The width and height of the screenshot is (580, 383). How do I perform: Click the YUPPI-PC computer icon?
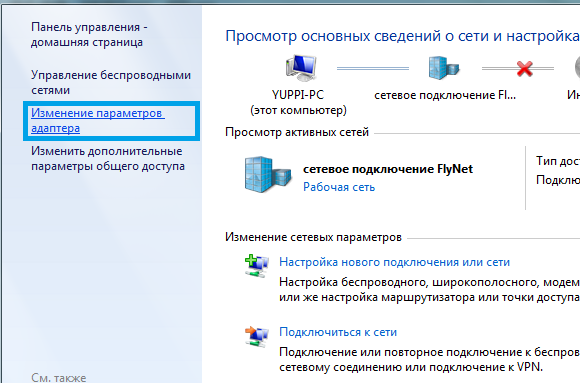point(301,68)
